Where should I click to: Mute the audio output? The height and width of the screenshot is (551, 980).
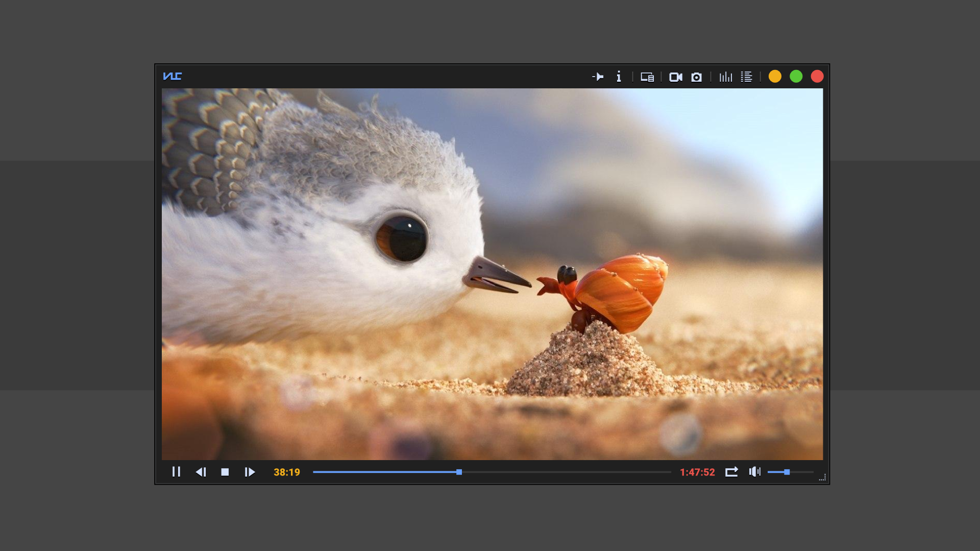754,472
